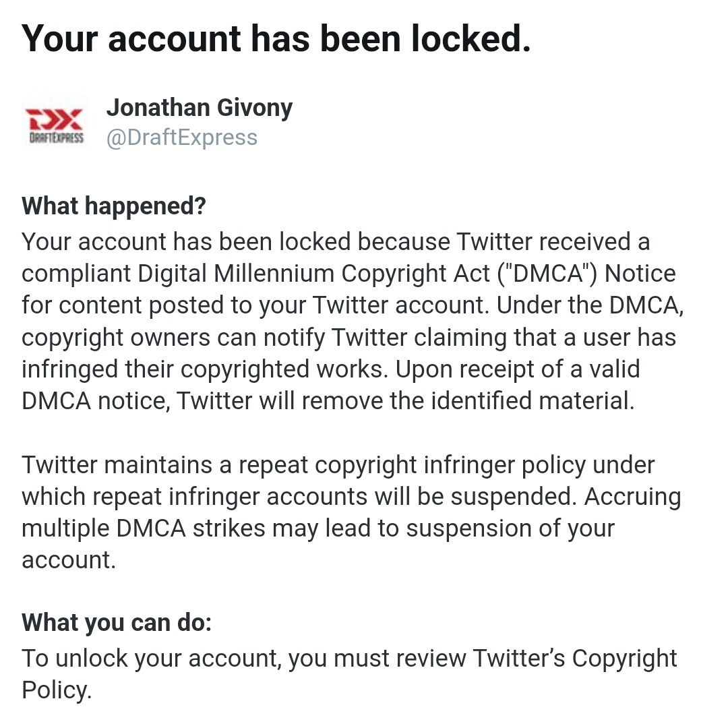The height and width of the screenshot is (728, 728).
Task: Click 'Under the DMCA,' sentence start
Action: [590, 305]
